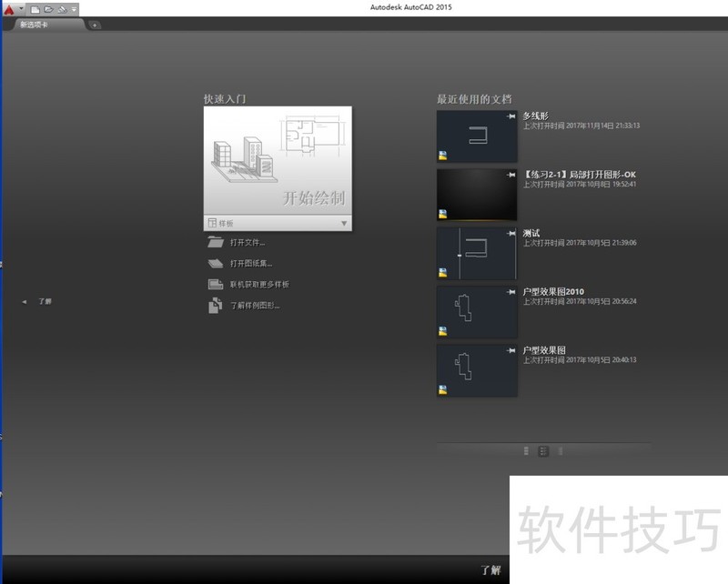Click the AutoCAD application menu logo
Screen dimensions: 728x584
9,8
